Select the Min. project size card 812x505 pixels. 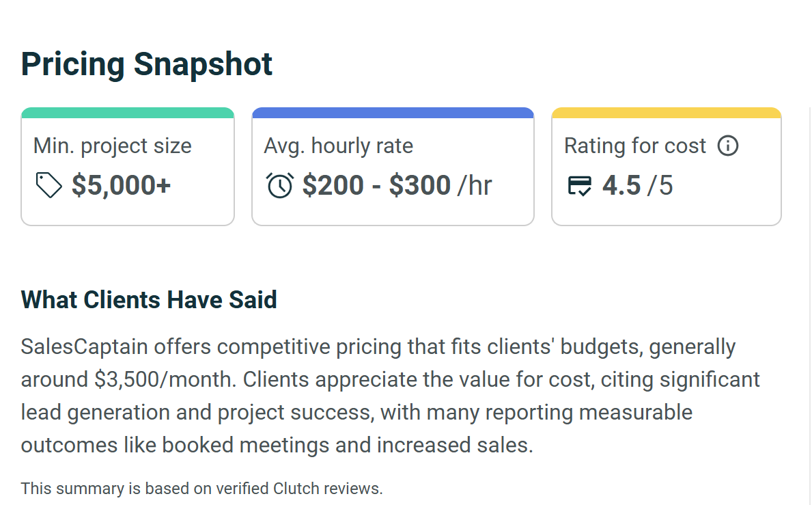click(127, 166)
